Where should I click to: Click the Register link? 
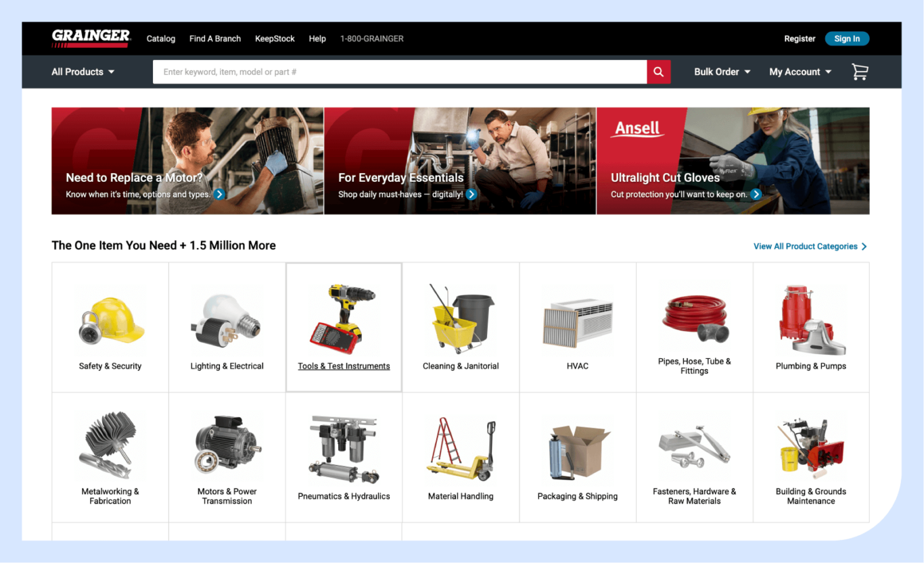click(800, 39)
